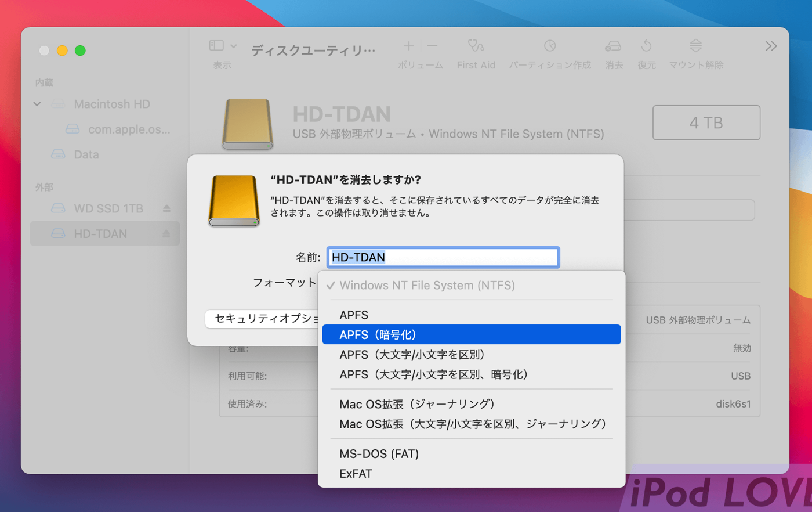Image resolution: width=812 pixels, height=512 pixels.
Task: Eject the WD SSD 1TB drive
Action: coord(166,208)
